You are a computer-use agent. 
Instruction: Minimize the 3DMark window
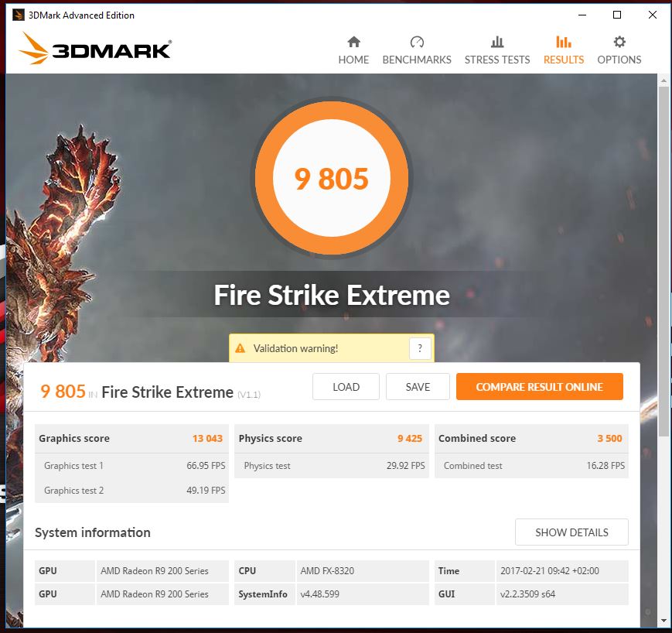click(582, 15)
